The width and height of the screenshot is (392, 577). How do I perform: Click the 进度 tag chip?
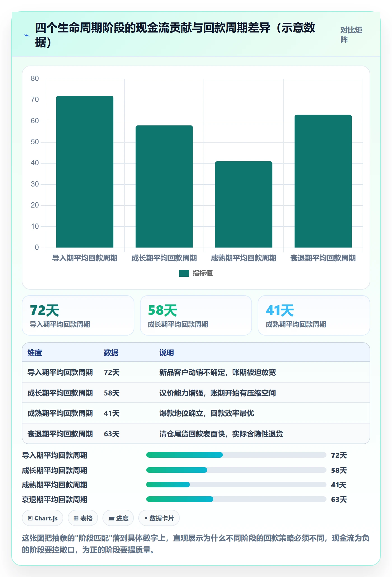[x=118, y=518]
